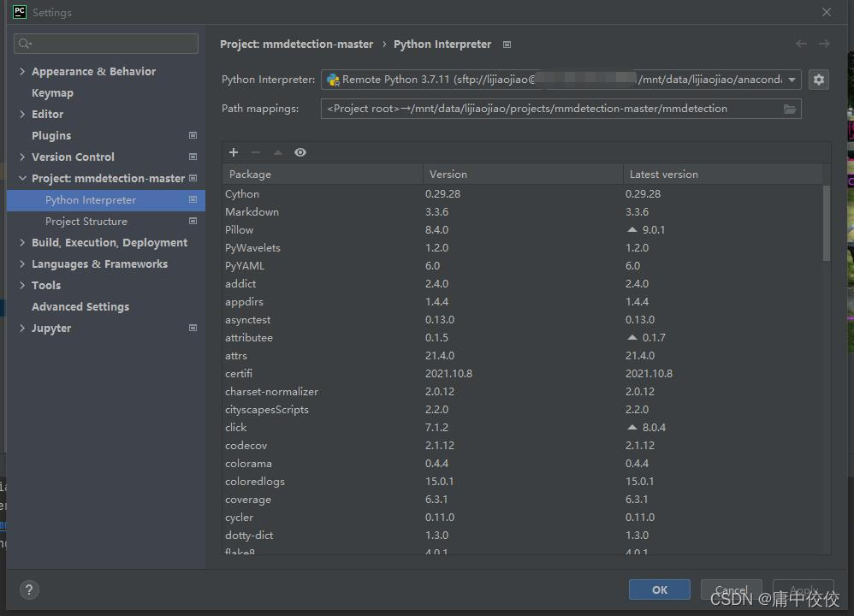Expand the Tools section
Image resolution: width=854 pixels, height=616 pixels.
click(22, 285)
